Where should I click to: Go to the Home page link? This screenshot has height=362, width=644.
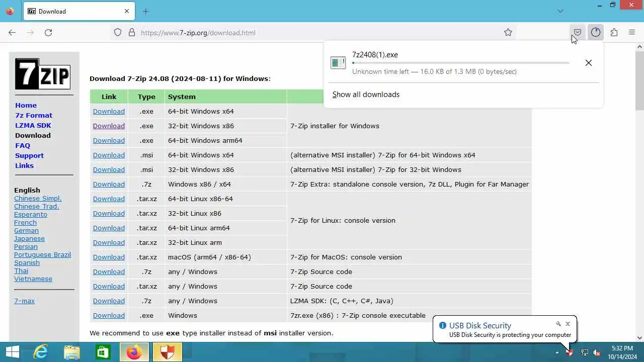pyautogui.click(x=26, y=105)
